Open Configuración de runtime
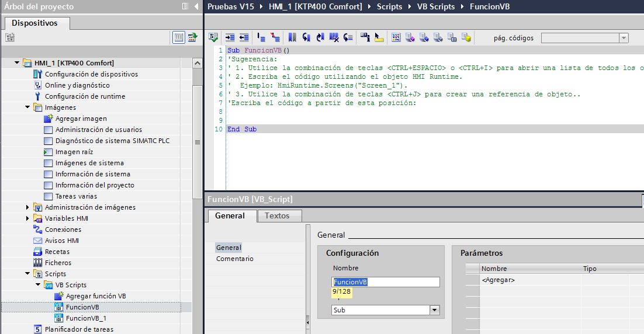This screenshot has height=334, width=644. point(85,96)
